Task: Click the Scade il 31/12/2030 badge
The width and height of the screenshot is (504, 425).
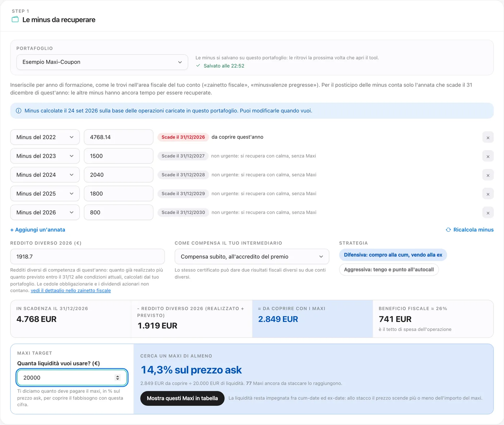Action: [183, 212]
